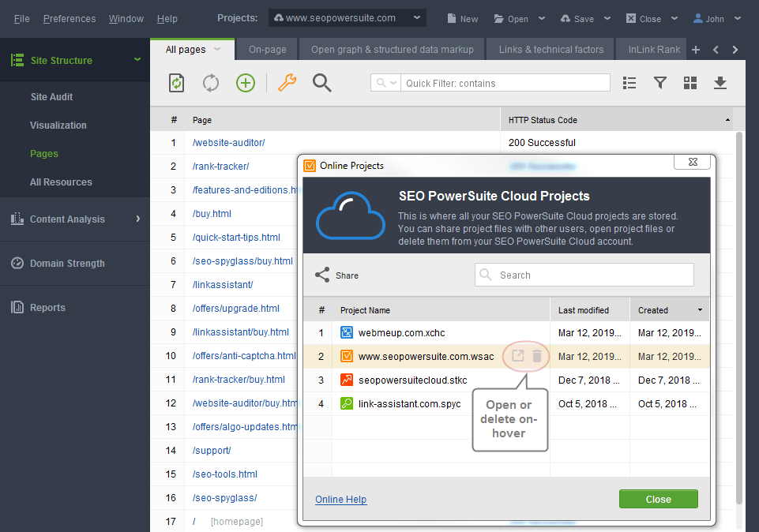Expand the Save button dropdown arrow
The image size is (759, 532).
pos(607,18)
